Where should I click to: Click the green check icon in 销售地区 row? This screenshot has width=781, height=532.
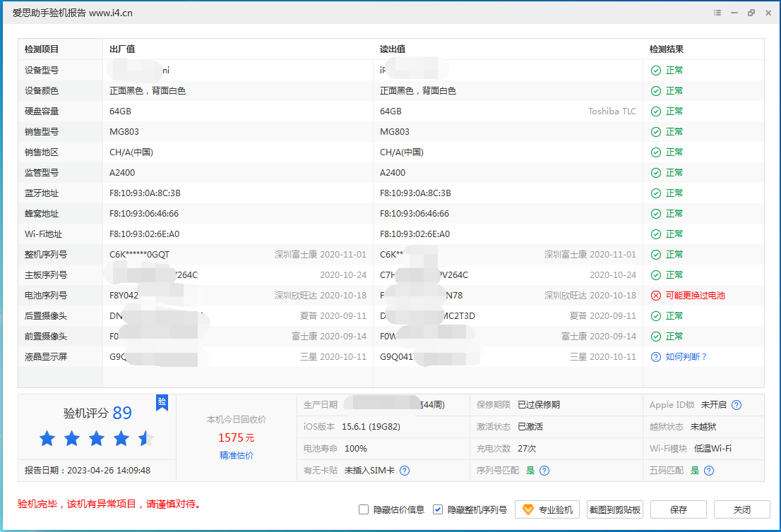click(656, 152)
